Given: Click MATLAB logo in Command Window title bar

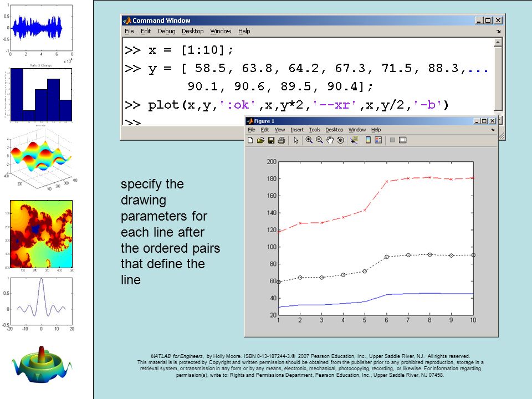Looking at the screenshot, I should pos(127,21).
